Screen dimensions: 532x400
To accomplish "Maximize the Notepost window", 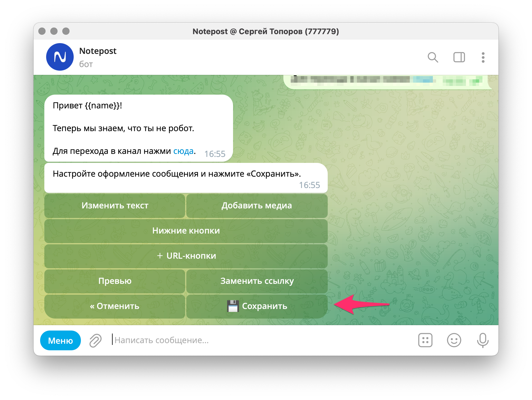I will click(x=66, y=31).
